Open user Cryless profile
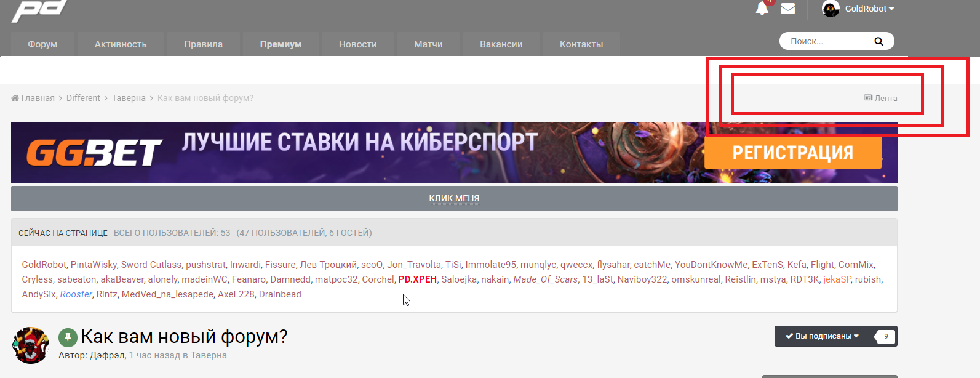Image resolution: width=980 pixels, height=378 pixels. click(x=38, y=279)
